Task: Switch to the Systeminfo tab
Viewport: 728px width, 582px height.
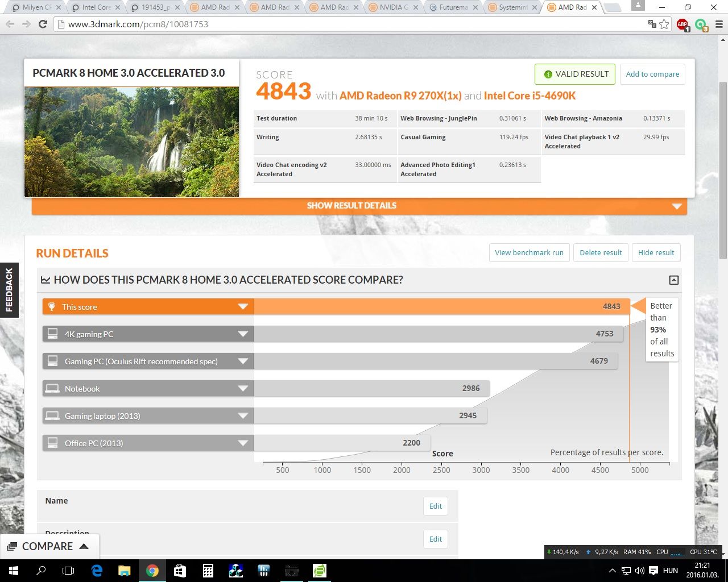Action: (x=513, y=7)
